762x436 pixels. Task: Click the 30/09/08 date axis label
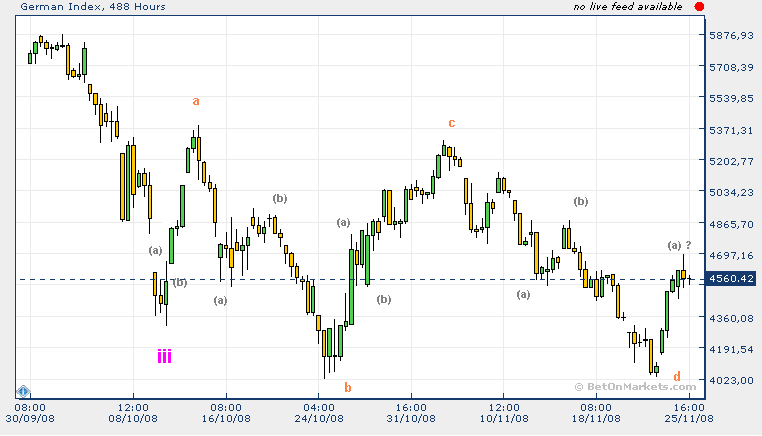click(30, 419)
